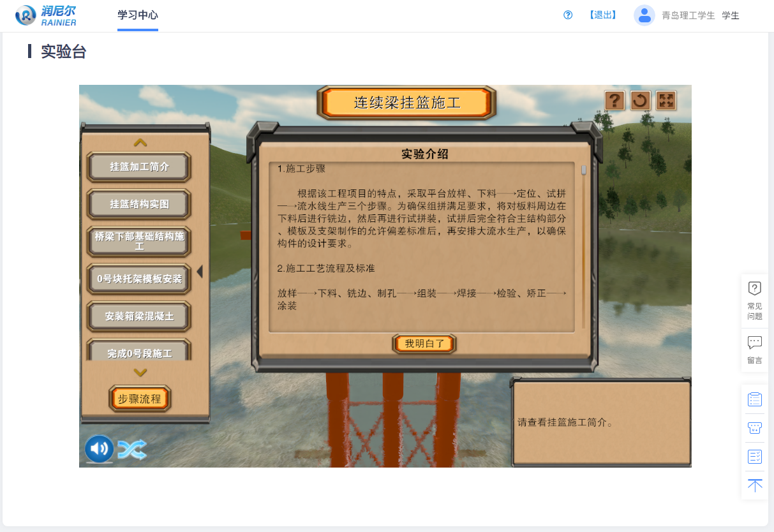Select the 学习中心 tab

(138, 15)
